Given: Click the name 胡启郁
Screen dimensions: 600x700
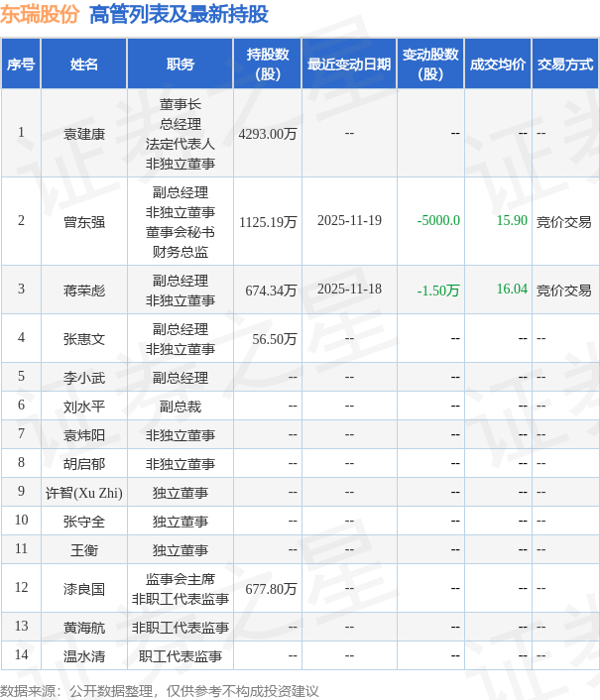Looking at the screenshot, I should point(84,464).
